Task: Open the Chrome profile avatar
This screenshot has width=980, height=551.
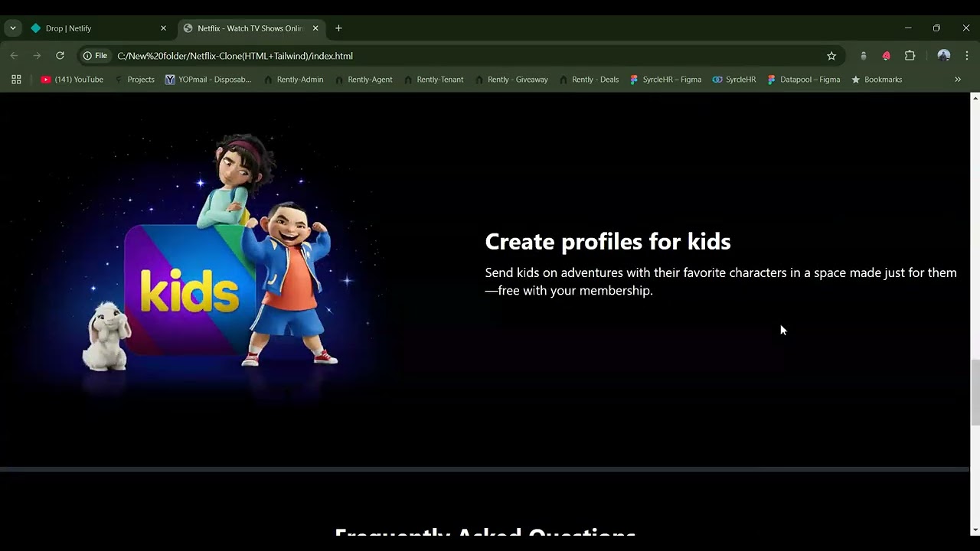Action: point(943,56)
